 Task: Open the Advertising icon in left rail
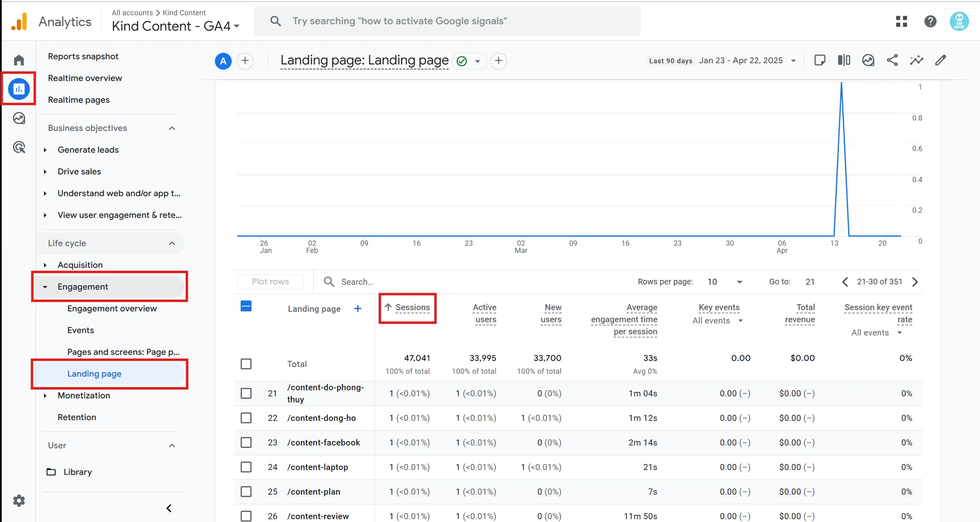[x=19, y=147]
